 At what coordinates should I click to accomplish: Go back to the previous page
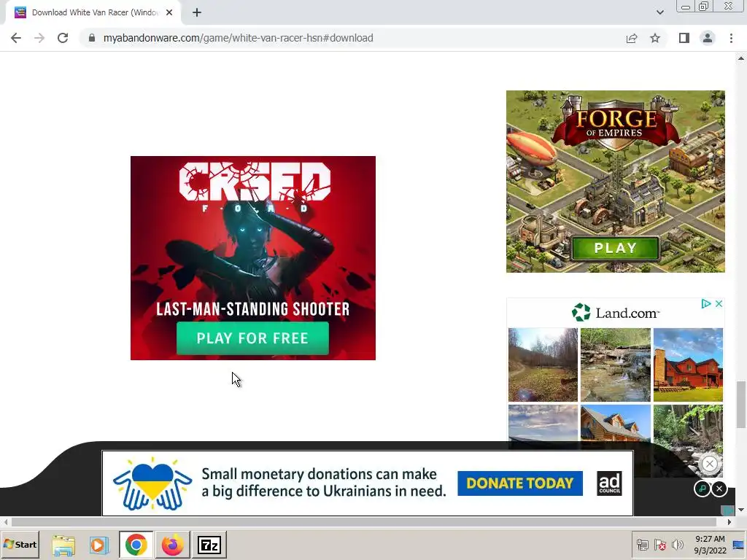coord(16,38)
